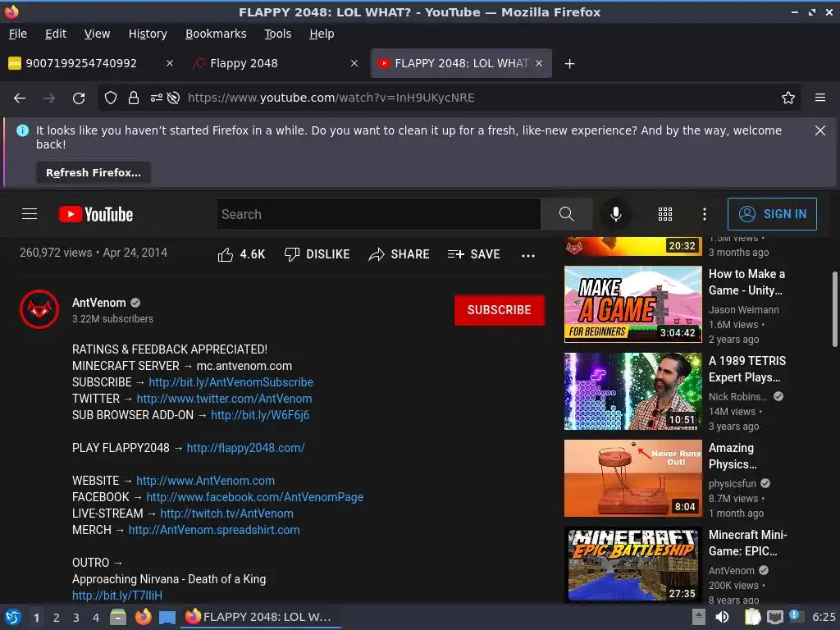Image resolution: width=840 pixels, height=630 pixels.
Task: Click Refresh Firefox... button
Action: 94,173
